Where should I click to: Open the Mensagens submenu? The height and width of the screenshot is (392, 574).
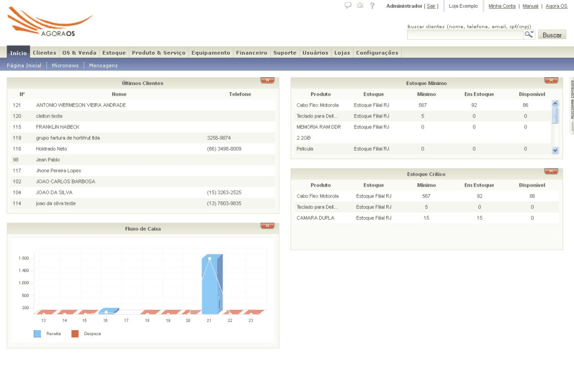[x=103, y=66]
